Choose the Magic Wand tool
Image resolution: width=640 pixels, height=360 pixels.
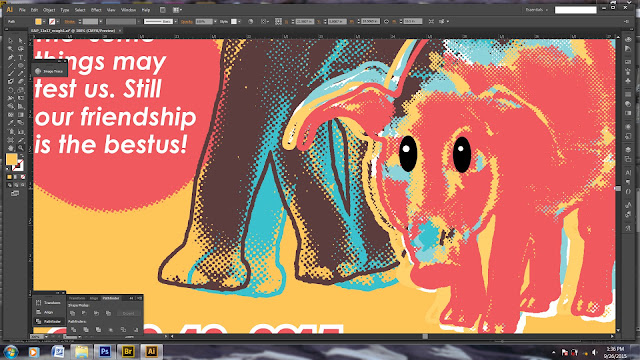click(11, 49)
